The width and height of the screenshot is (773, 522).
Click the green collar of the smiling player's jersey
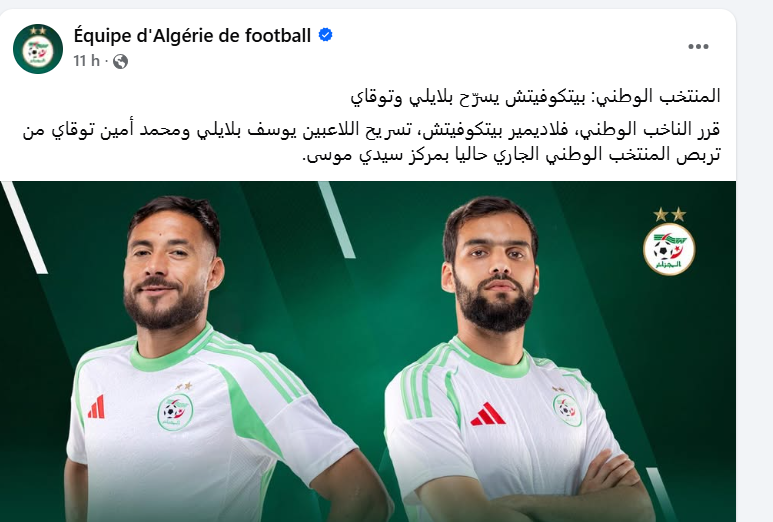[x=168, y=352]
